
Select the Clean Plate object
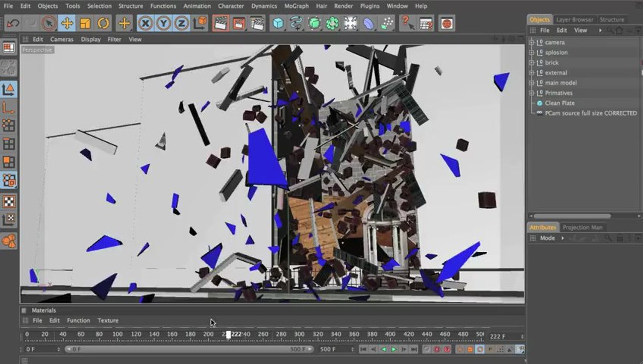click(560, 103)
